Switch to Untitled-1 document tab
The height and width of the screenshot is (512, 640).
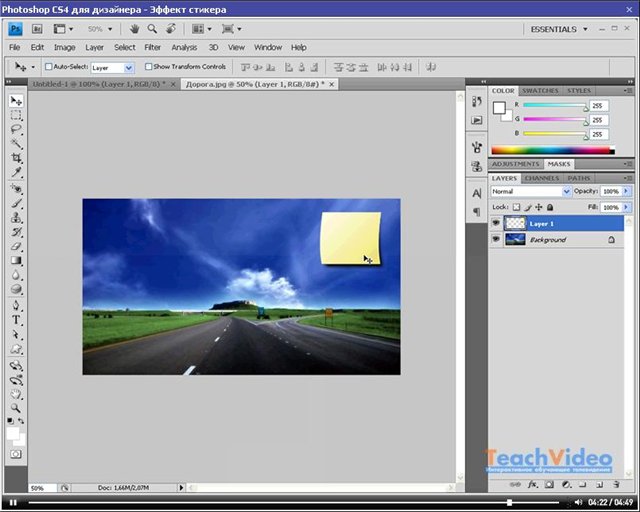(99, 84)
